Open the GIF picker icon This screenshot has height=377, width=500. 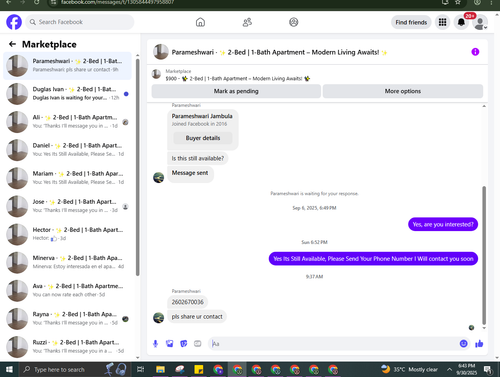[198, 344]
